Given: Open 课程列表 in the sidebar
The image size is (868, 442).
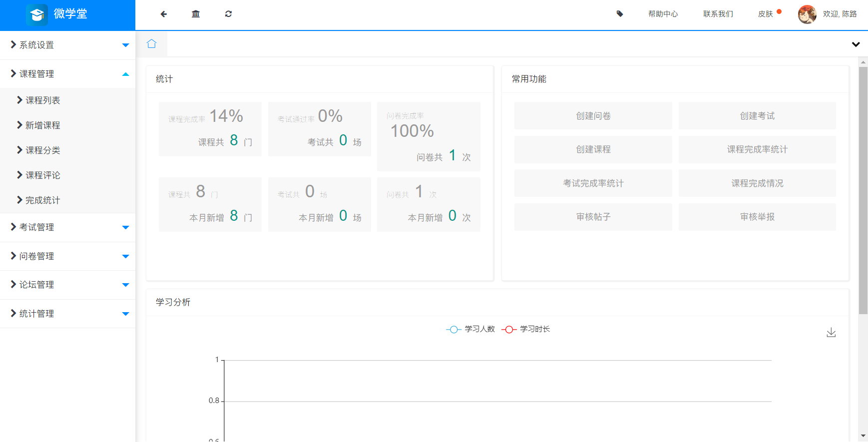Looking at the screenshot, I should pyautogui.click(x=43, y=100).
